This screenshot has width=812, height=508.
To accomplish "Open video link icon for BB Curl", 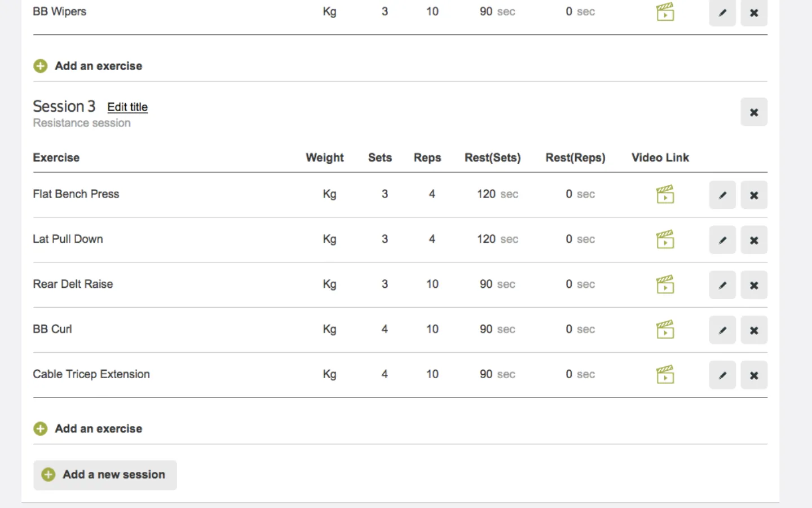I will [665, 330].
